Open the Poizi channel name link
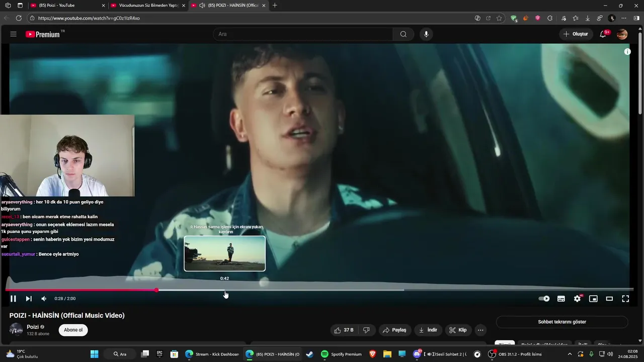644x362 pixels. click(33, 327)
